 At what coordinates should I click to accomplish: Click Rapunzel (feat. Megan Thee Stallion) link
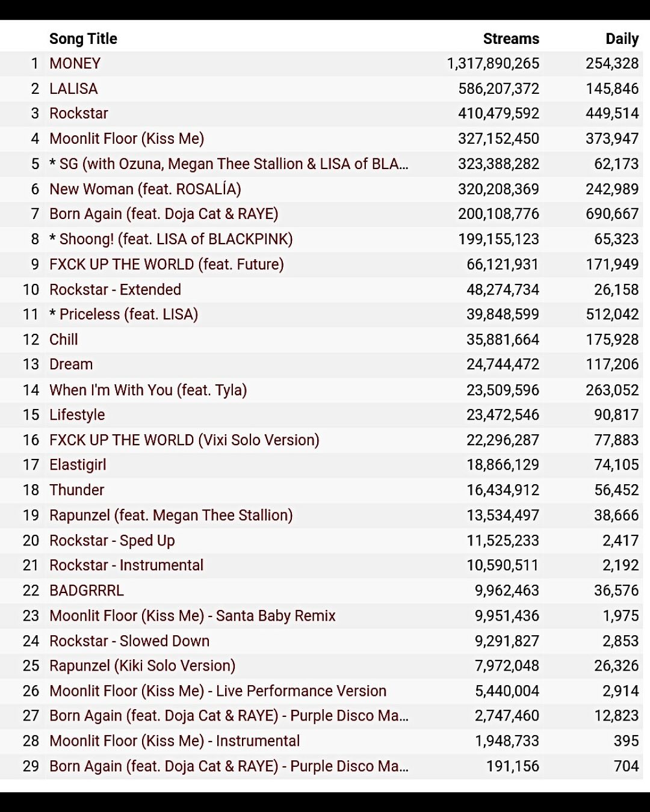point(171,515)
